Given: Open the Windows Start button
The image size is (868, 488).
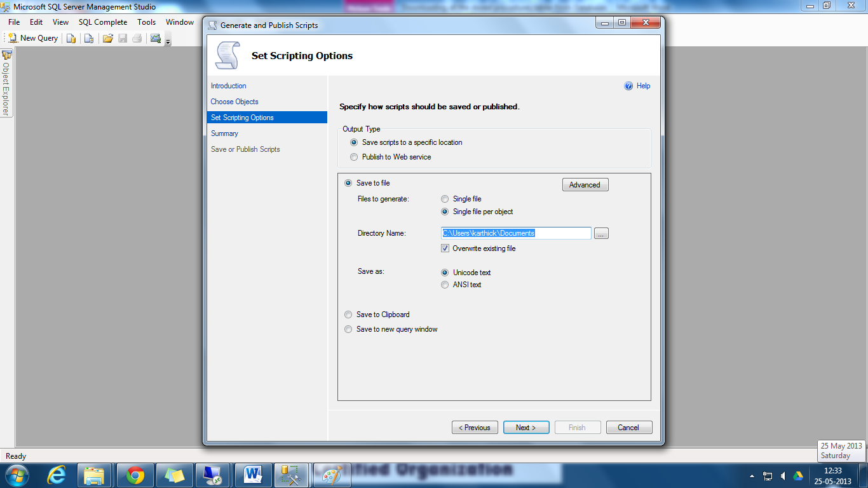Looking at the screenshot, I should [16, 475].
